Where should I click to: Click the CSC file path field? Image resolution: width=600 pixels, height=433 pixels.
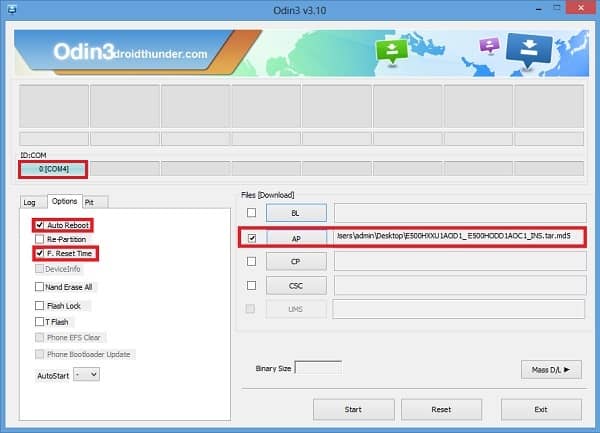(460, 286)
